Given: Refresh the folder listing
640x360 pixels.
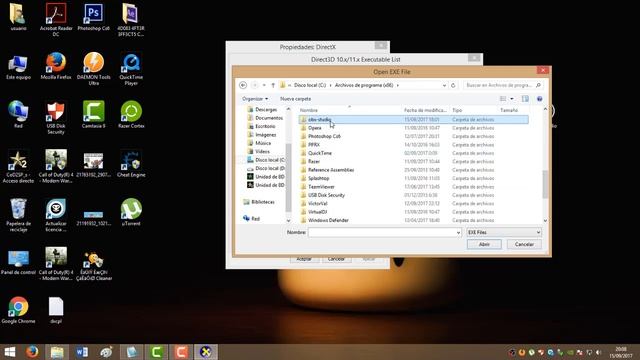Looking at the screenshot, I should 453,85.
